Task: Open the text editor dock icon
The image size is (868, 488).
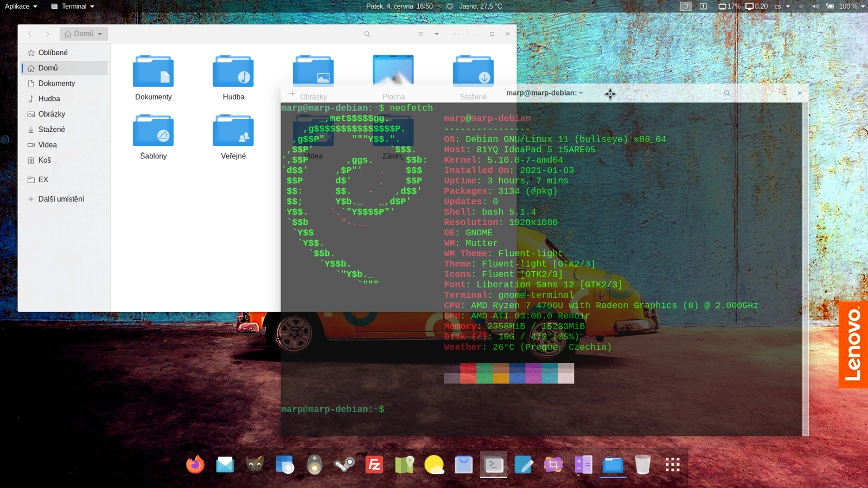Action: (524, 465)
